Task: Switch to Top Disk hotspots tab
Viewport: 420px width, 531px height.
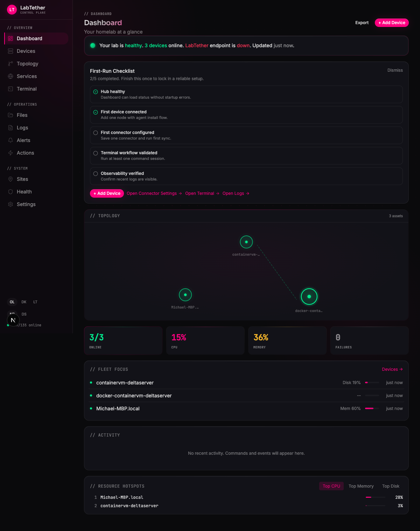Action: point(391,486)
